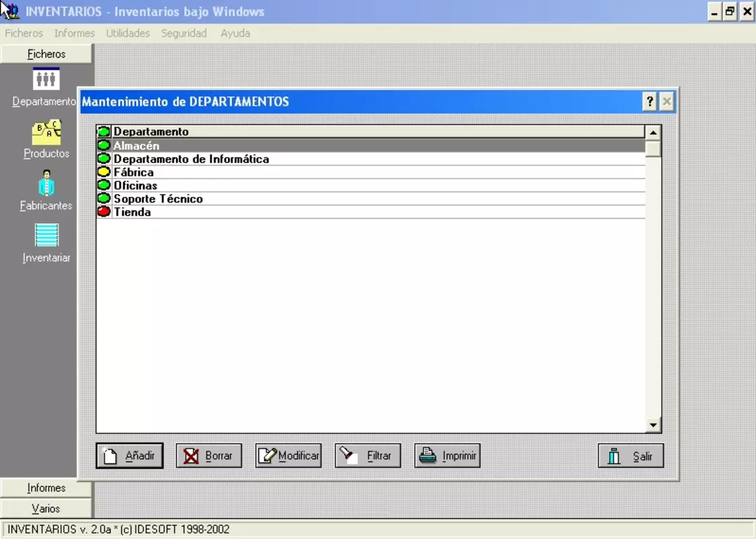
Task: Select the Soporte Técnico row
Action: pyautogui.click(x=371, y=198)
